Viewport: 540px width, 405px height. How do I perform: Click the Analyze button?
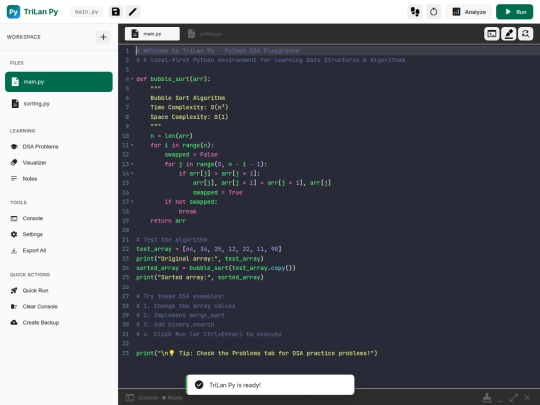469,12
